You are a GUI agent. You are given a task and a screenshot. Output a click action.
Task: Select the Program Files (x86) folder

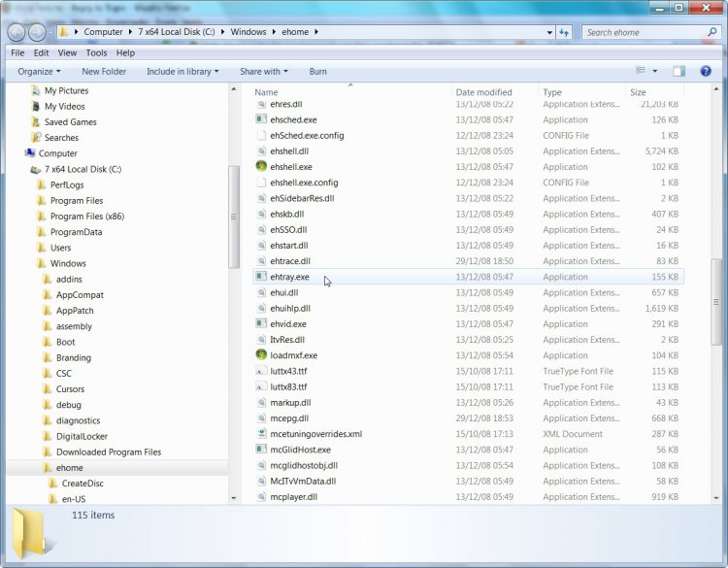tap(87, 217)
